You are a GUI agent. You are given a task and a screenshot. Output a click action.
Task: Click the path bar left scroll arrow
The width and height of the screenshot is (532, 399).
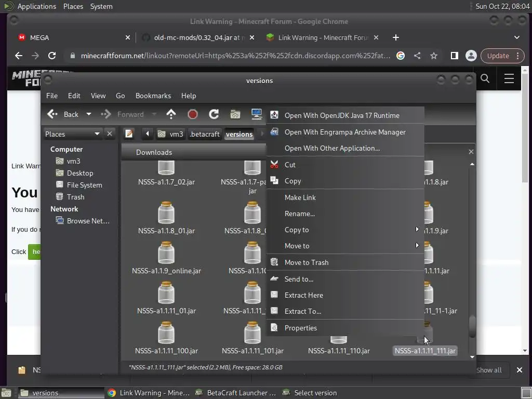[x=147, y=134]
